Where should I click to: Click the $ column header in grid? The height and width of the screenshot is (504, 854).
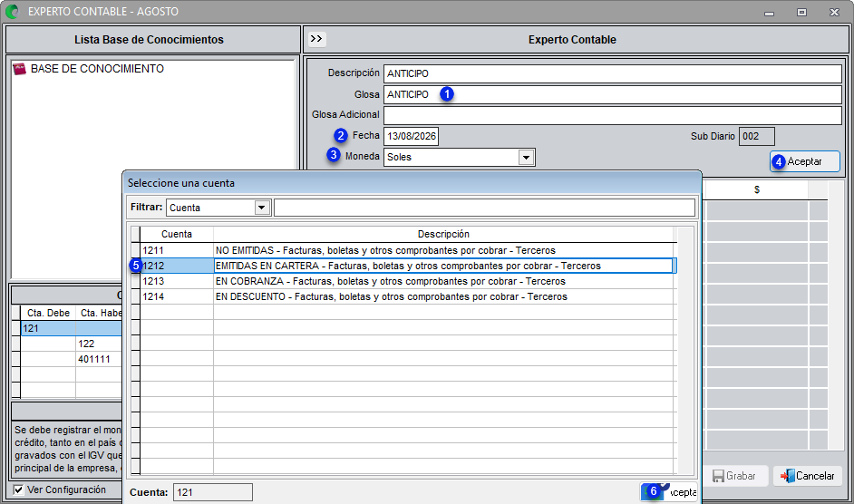pyautogui.click(x=756, y=189)
